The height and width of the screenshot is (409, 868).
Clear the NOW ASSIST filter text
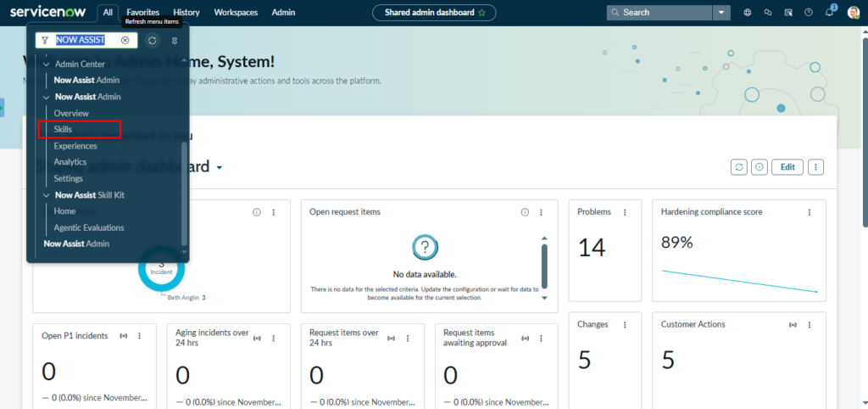125,40
